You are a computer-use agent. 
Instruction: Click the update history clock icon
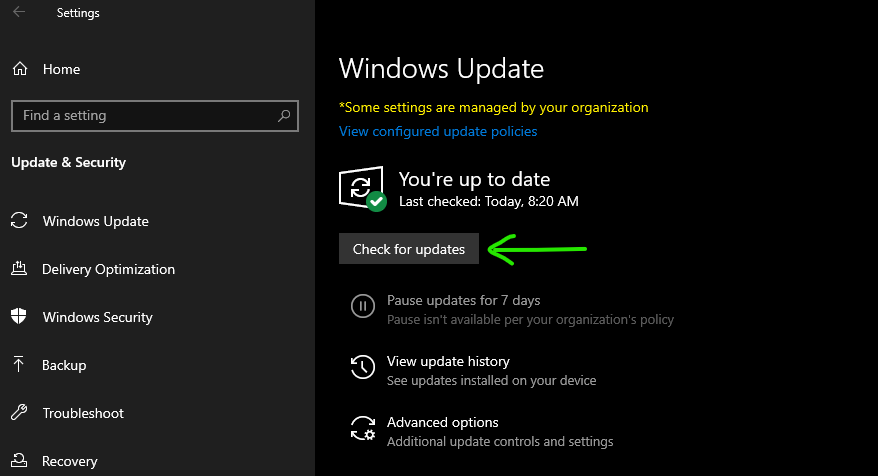(363, 367)
